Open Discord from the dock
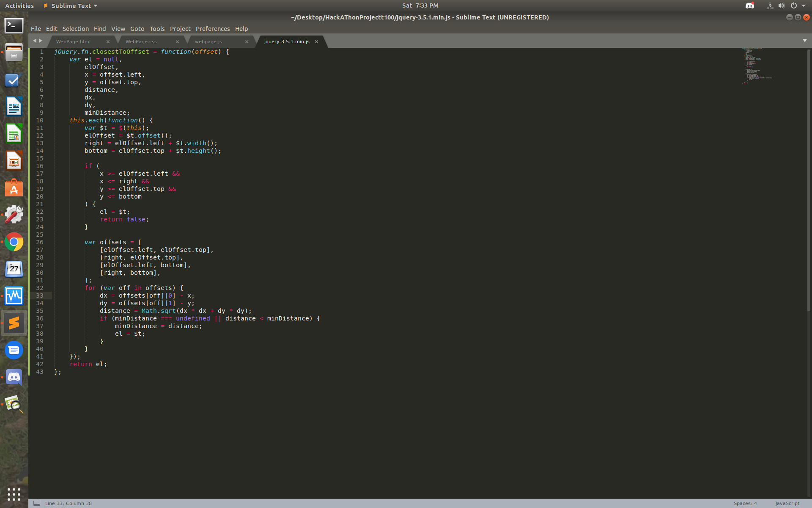Screen dimensions: 812x508 14,377
